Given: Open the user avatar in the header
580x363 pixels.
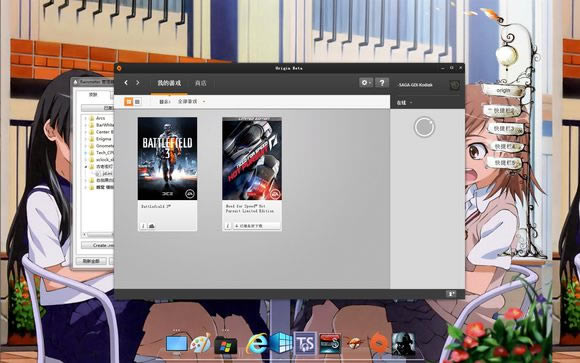Looking at the screenshot, I should tap(455, 85).
